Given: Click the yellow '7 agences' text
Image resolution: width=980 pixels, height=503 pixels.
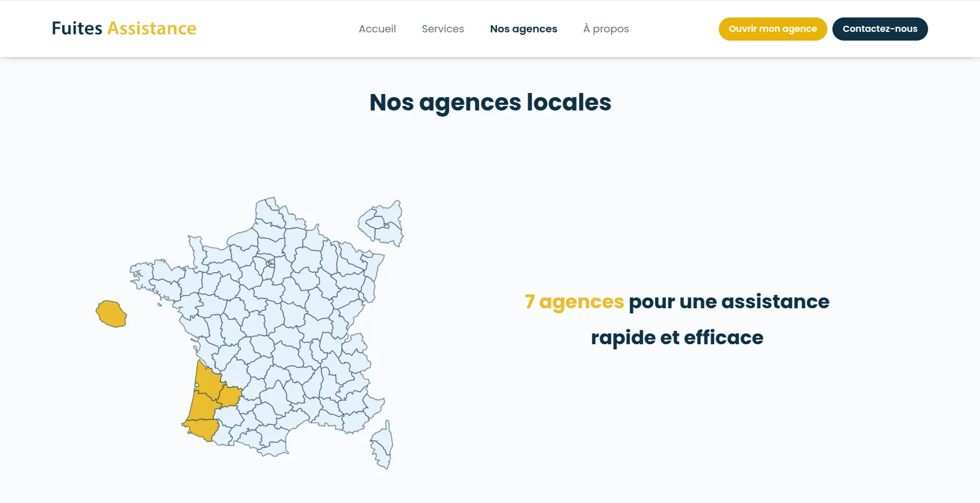Looking at the screenshot, I should 574,302.
